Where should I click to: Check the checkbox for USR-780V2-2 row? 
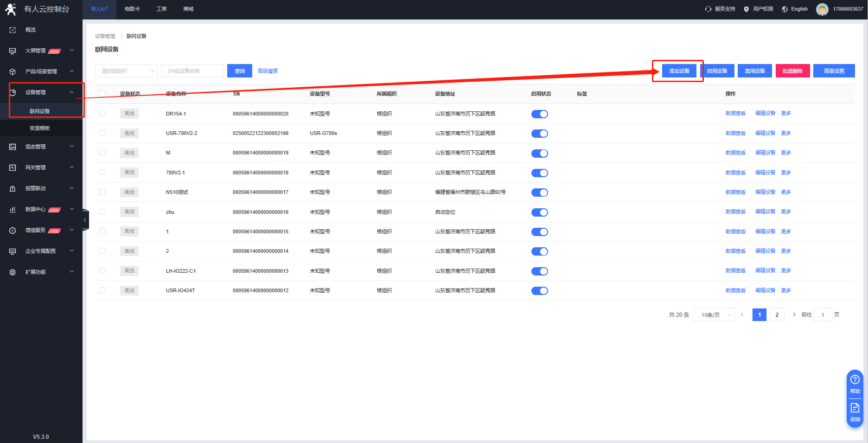102,133
